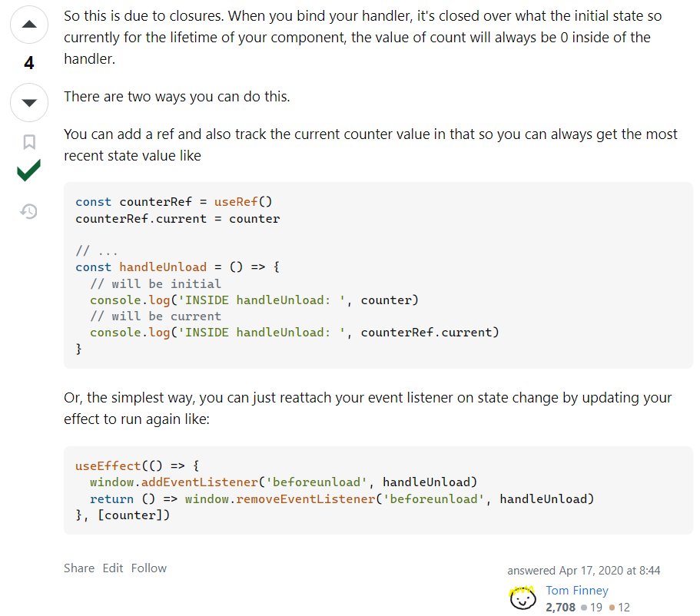Open Tom Finney's user profile link
This screenshot has height=616, width=700.
[577, 590]
